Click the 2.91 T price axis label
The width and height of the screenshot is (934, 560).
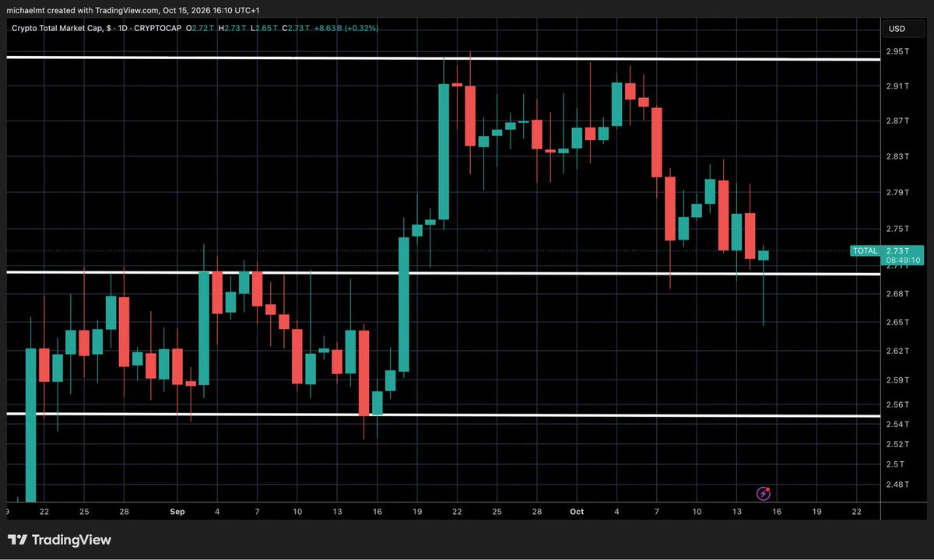click(898, 86)
